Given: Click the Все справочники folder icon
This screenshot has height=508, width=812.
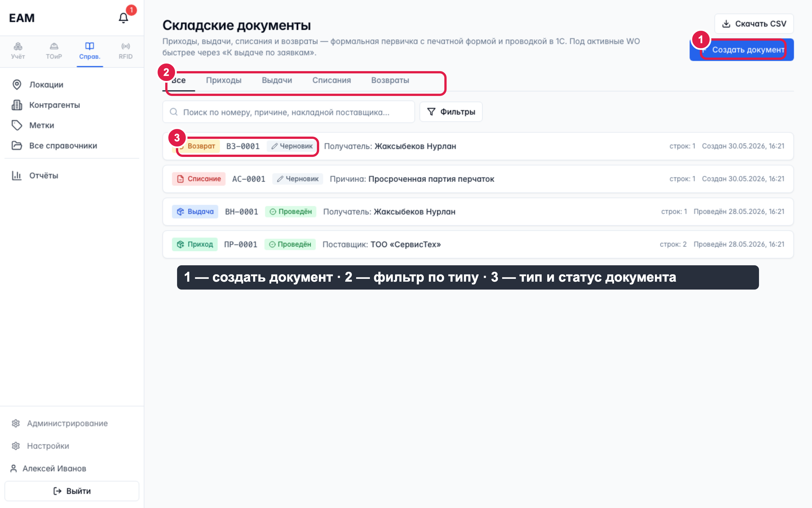Looking at the screenshot, I should coord(17,146).
